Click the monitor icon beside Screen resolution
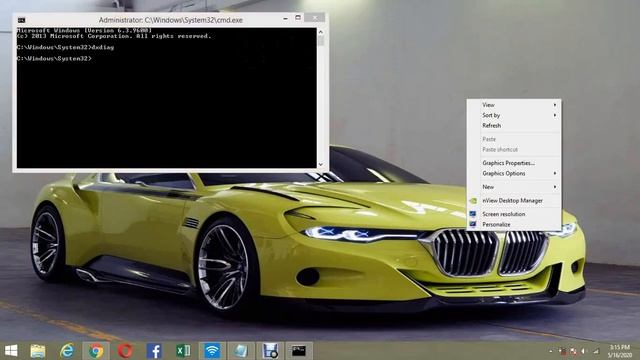This screenshot has width=640, height=360. [473, 214]
